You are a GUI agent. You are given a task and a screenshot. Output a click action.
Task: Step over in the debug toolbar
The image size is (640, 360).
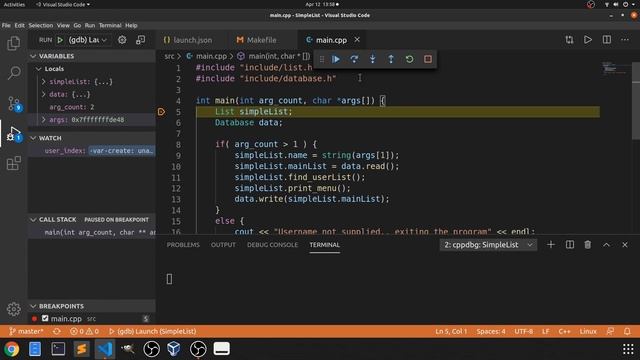pyautogui.click(x=354, y=59)
